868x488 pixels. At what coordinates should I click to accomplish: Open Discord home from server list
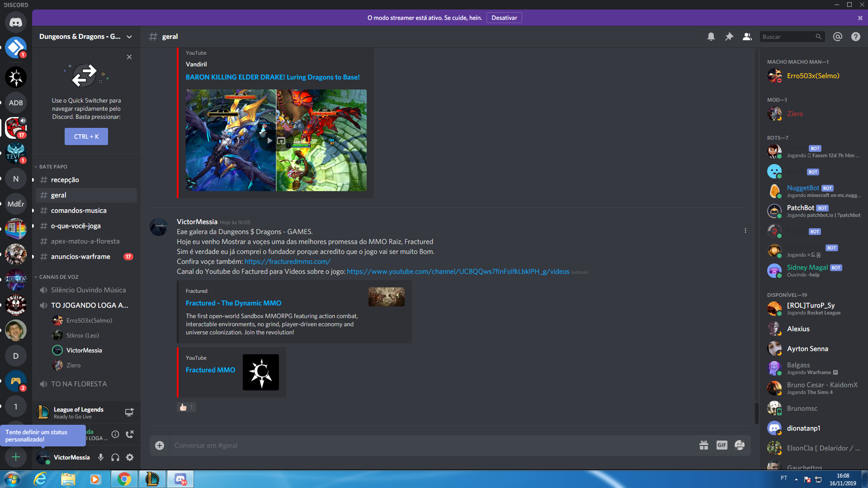point(16,22)
